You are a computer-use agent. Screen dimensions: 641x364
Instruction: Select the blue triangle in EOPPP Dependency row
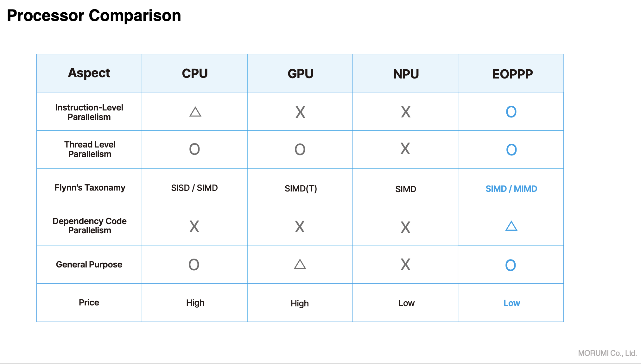pyautogui.click(x=511, y=226)
